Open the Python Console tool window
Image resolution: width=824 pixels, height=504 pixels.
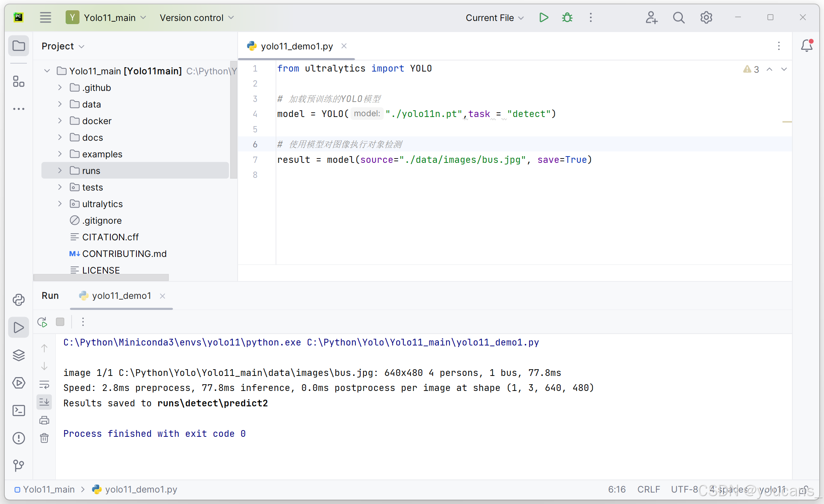coord(19,300)
